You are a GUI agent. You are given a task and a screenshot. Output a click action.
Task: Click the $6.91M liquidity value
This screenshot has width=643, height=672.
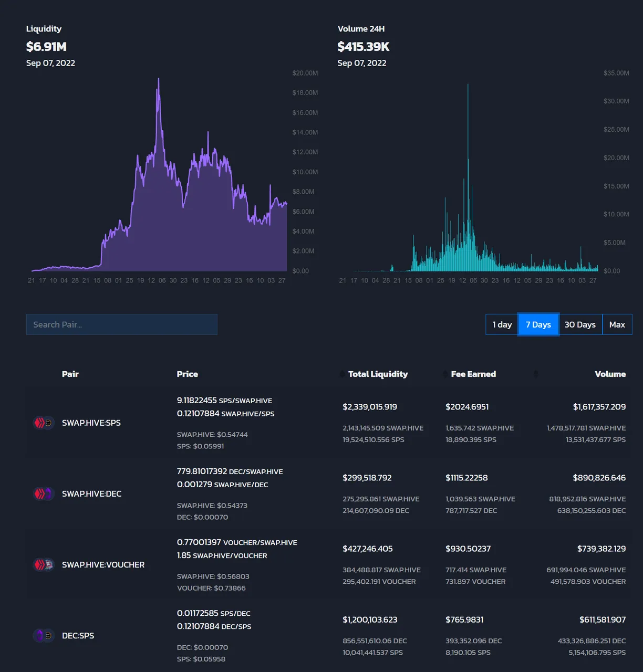pos(46,47)
